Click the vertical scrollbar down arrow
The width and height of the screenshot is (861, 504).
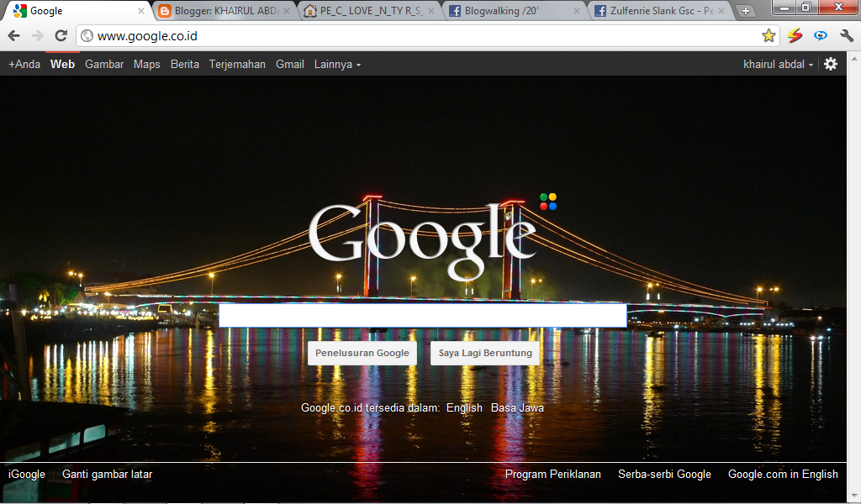(854, 497)
